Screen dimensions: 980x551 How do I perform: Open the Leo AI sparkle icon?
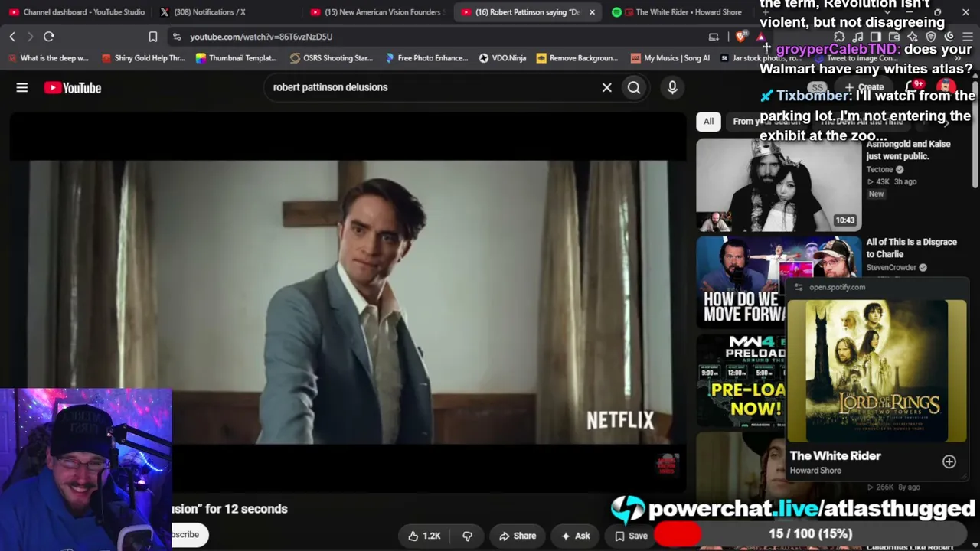(x=913, y=37)
